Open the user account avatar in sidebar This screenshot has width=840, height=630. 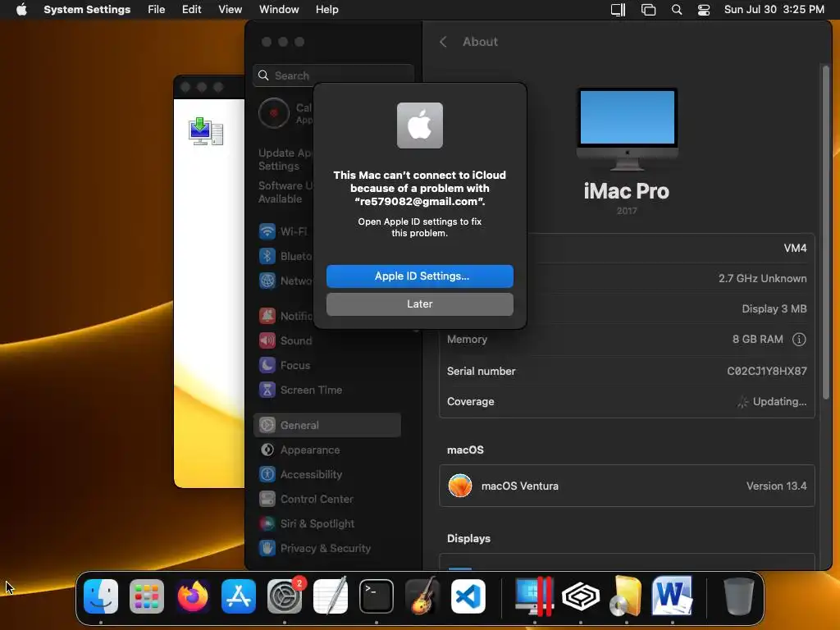click(x=274, y=113)
